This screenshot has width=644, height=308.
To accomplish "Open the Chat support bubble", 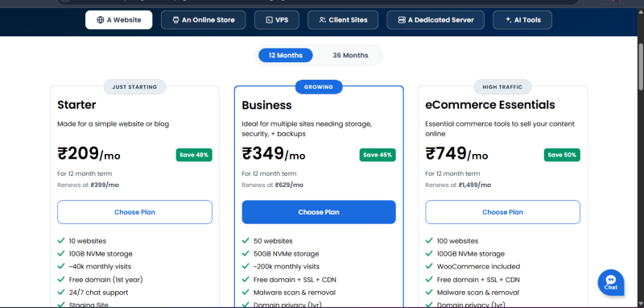I will click(611, 282).
